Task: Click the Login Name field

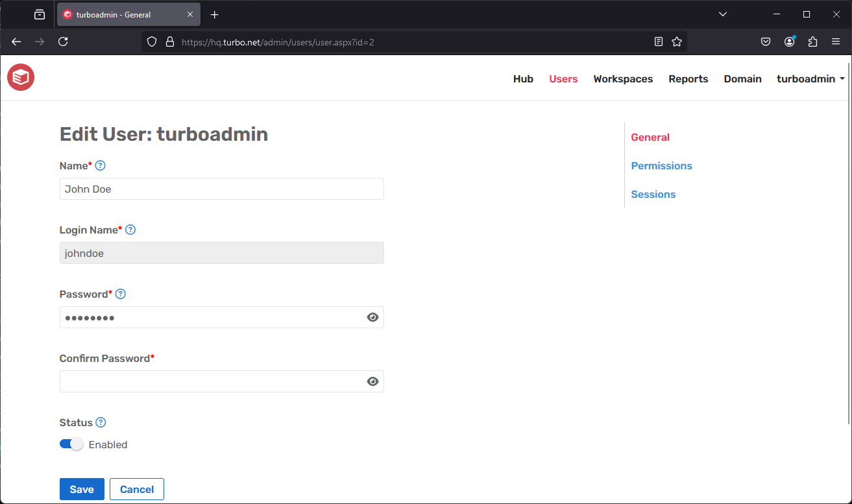Action: point(222,253)
